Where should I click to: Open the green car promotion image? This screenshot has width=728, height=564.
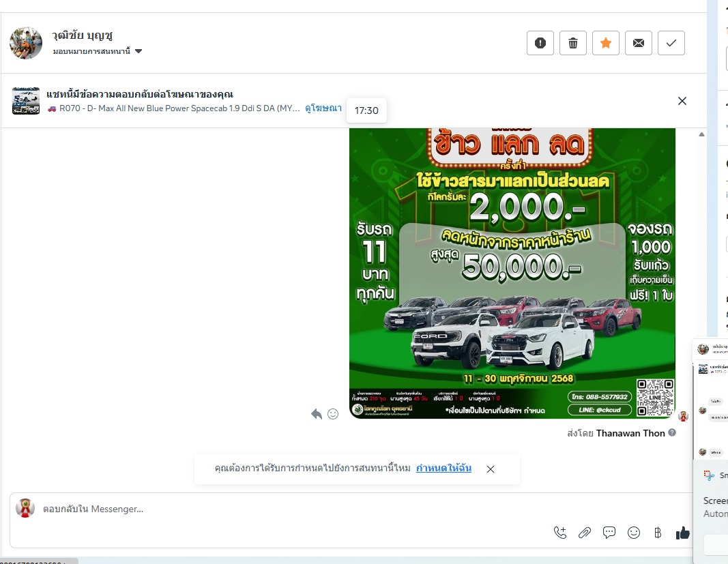(x=512, y=273)
